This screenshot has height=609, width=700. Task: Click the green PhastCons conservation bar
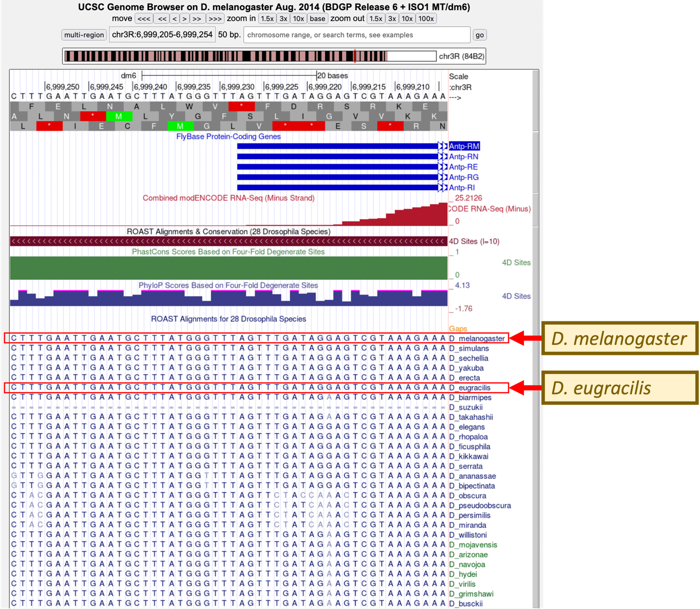click(x=229, y=268)
